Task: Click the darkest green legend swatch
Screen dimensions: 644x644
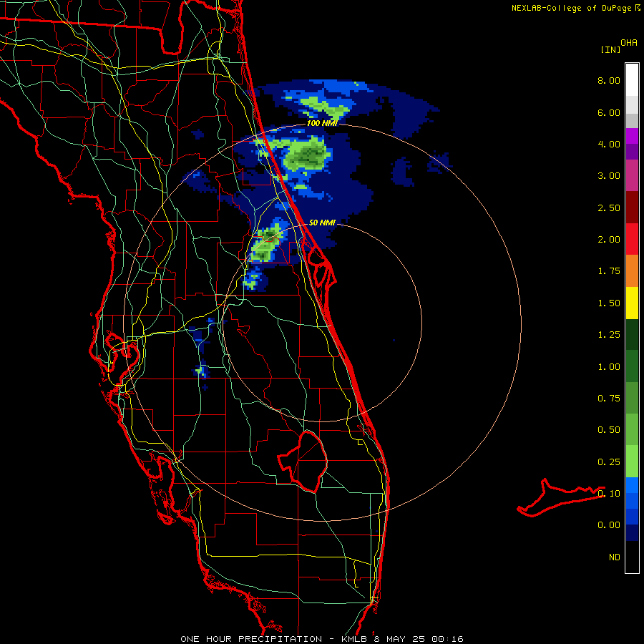Action: click(x=632, y=334)
